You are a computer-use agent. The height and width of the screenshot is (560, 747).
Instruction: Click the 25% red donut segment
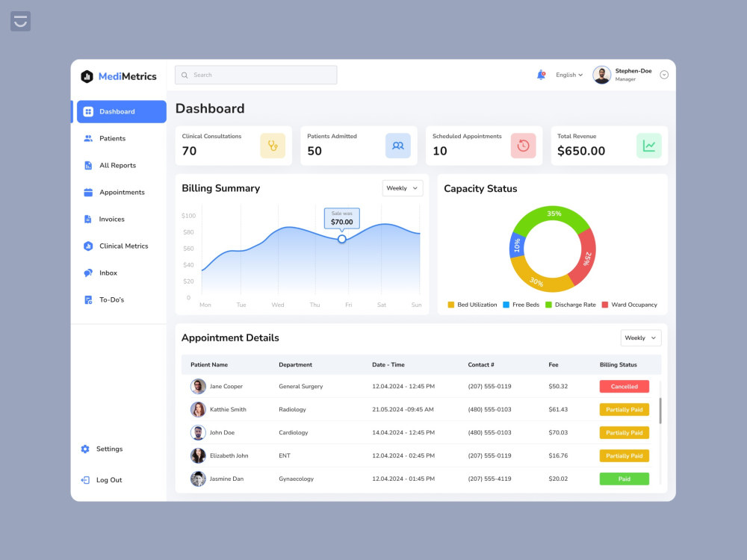coord(586,258)
